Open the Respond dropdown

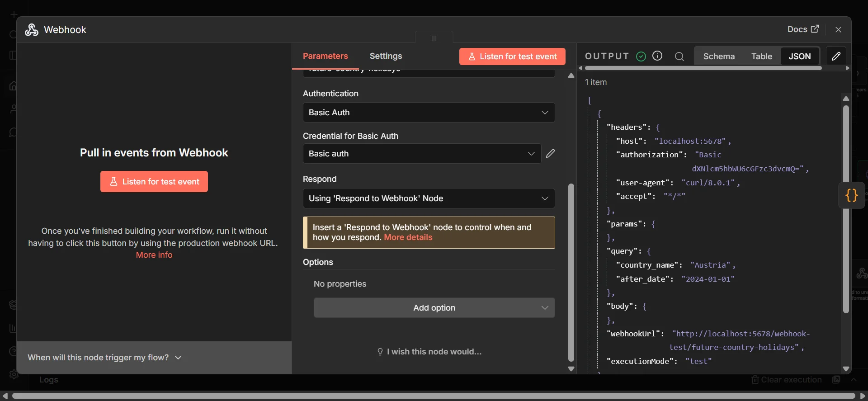429,198
